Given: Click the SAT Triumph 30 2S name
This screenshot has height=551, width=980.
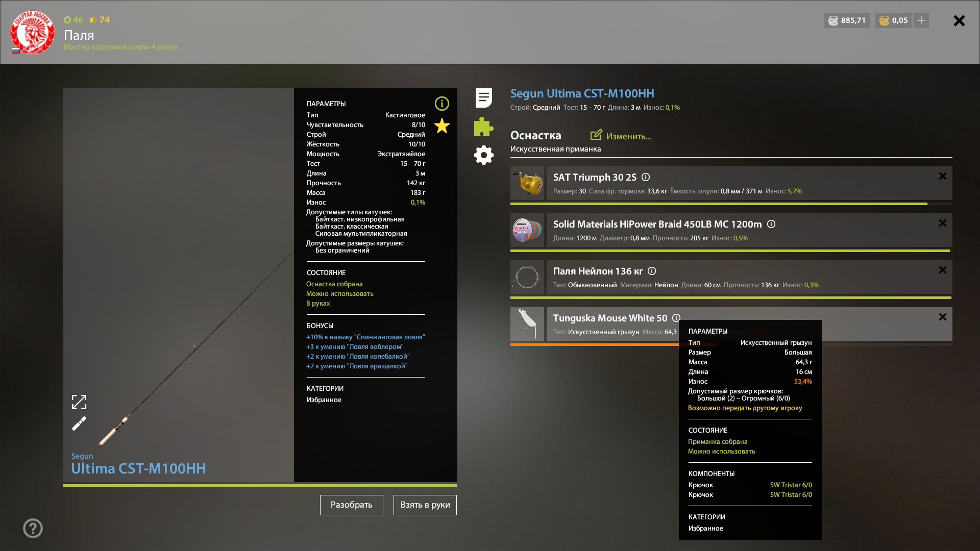Looking at the screenshot, I should click(595, 177).
